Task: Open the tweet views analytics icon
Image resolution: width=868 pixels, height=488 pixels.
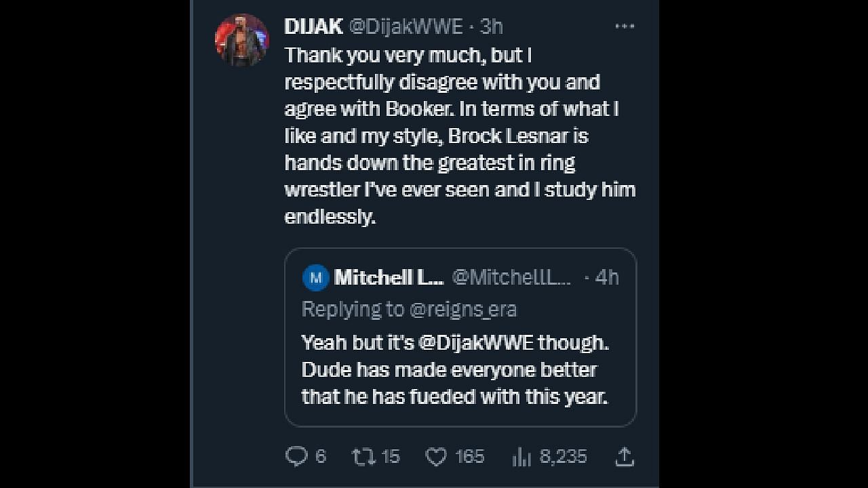Action: pos(521,457)
